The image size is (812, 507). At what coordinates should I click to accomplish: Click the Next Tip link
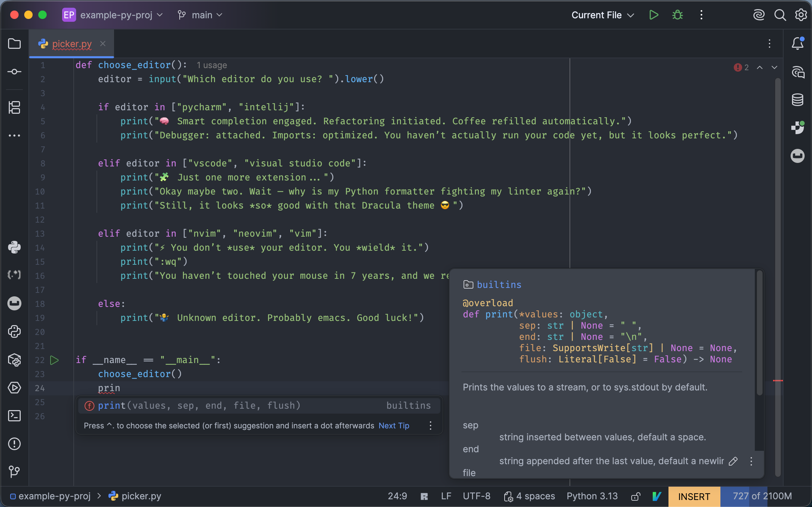click(394, 426)
